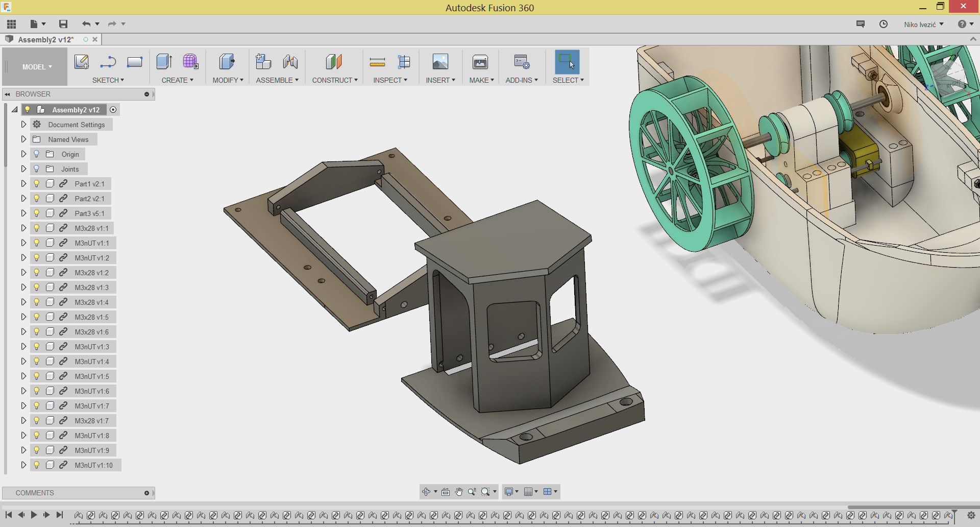This screenshot has width=980, height=527.
Task: Open the MODIFY menu
Action: (228, 80)
